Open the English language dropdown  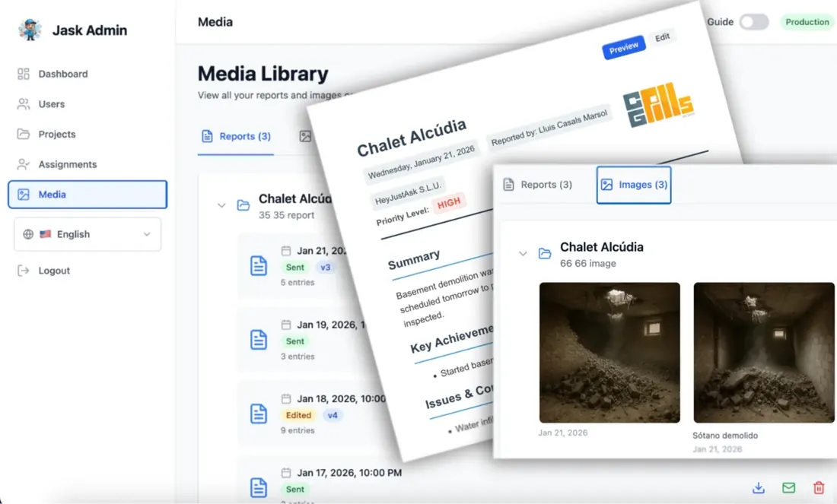pyautogui.click(x=88, y=234)
